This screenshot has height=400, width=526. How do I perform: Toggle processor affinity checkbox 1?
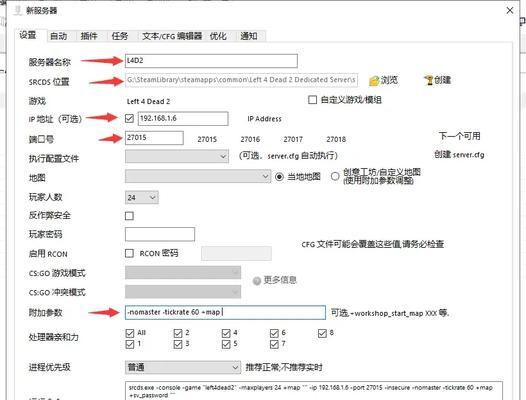pos(129,344)
